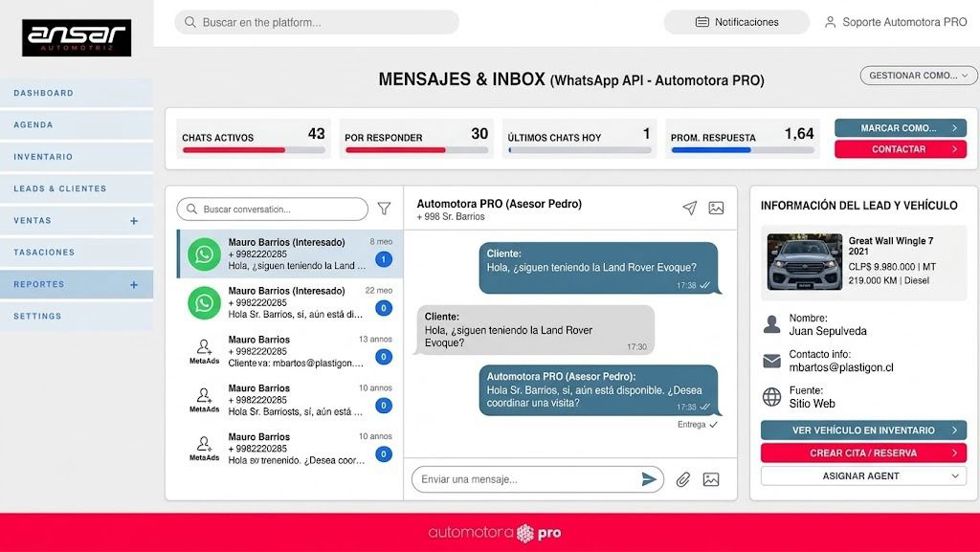Image resolution: width=980 pixels, height=552 pixels.
Task: Go to Dashboard in sidebar
Action: (x=76, y=93)
